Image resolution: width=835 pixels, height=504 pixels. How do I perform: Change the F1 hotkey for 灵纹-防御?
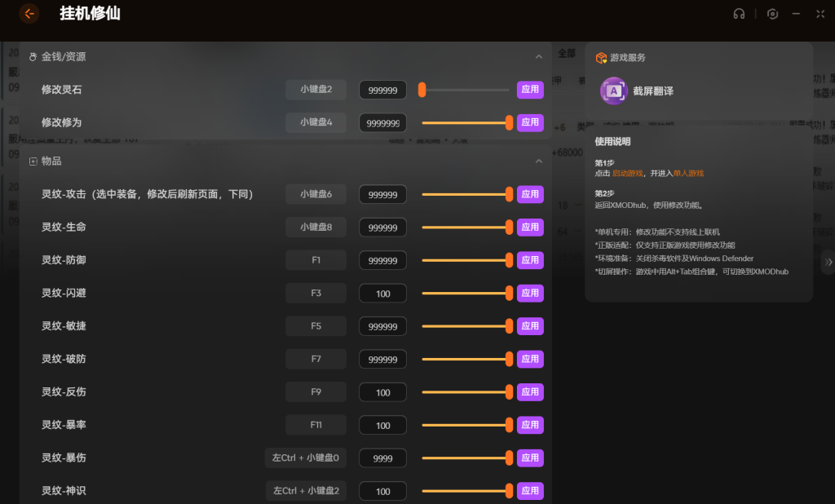(x=316, y=260)
